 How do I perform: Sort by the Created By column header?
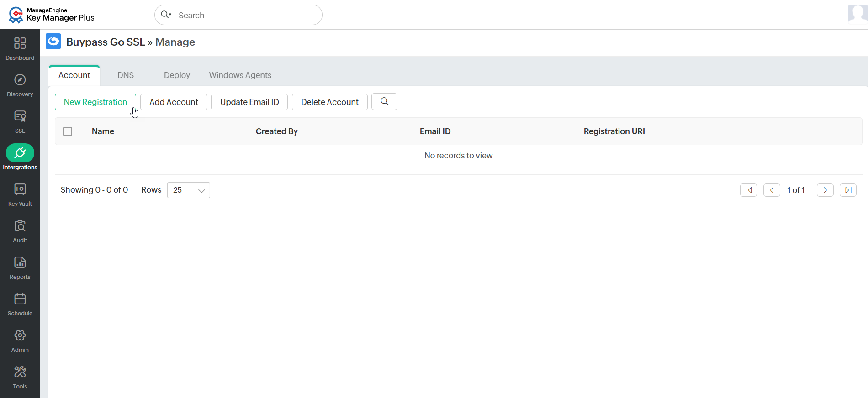tap(277, 131)
